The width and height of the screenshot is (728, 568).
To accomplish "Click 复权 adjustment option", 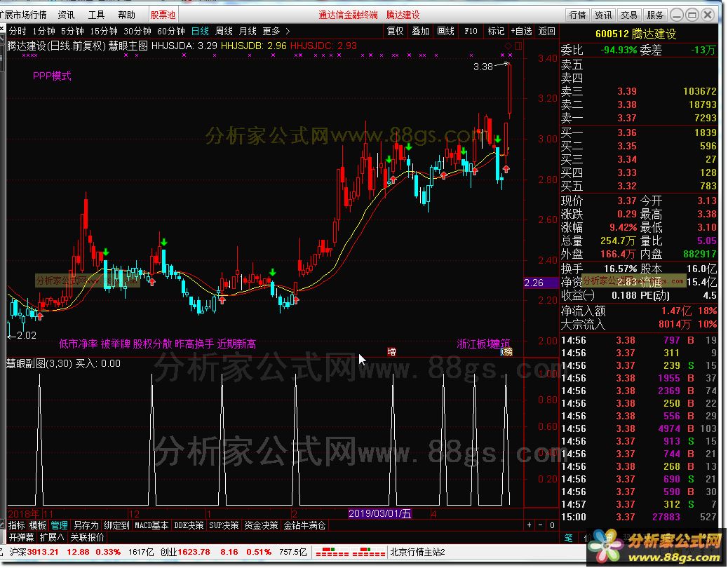I will click(x=395, y=31).
